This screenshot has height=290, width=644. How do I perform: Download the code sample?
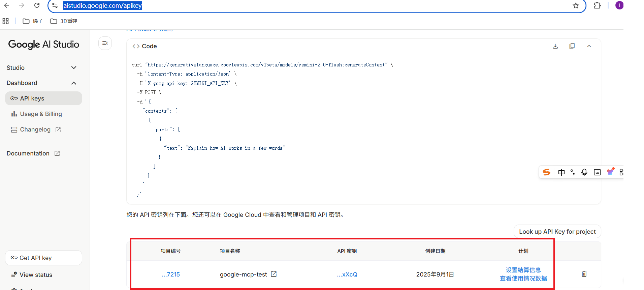(555, 46)
